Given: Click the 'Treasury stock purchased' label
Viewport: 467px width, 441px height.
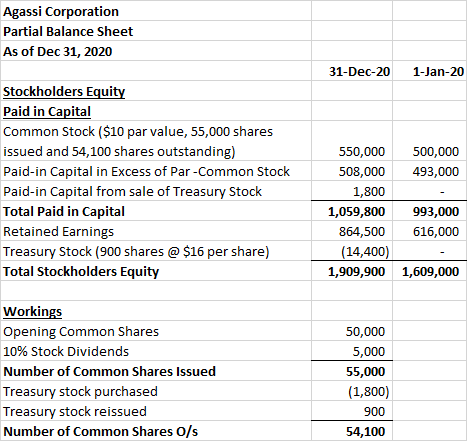Looking at the screenshot, I should coord(80,392).
